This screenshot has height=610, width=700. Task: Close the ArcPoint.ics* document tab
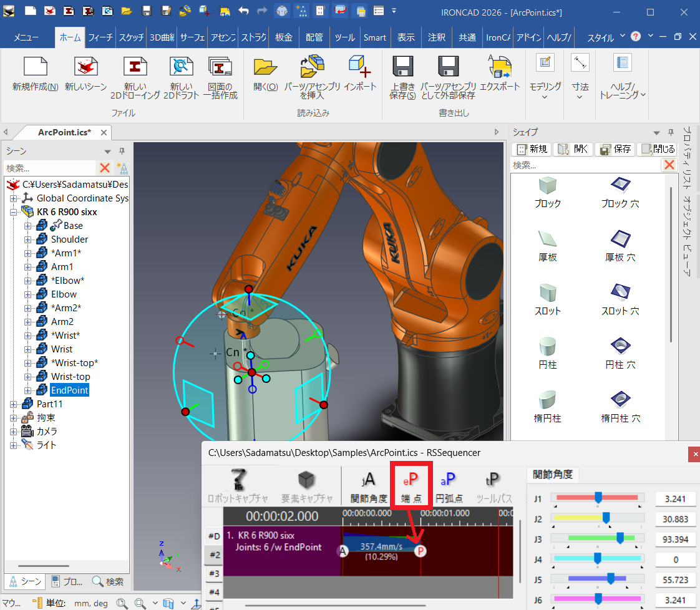[104, 132]
